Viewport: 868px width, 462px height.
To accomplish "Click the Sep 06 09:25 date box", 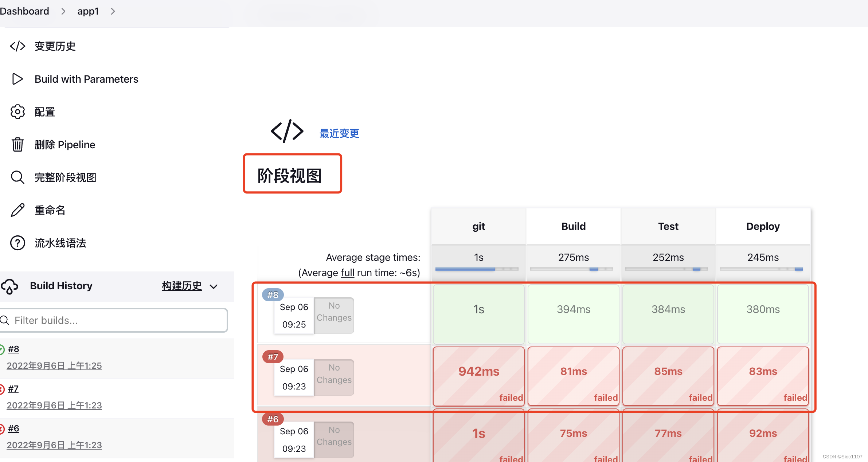I will 294,316.
